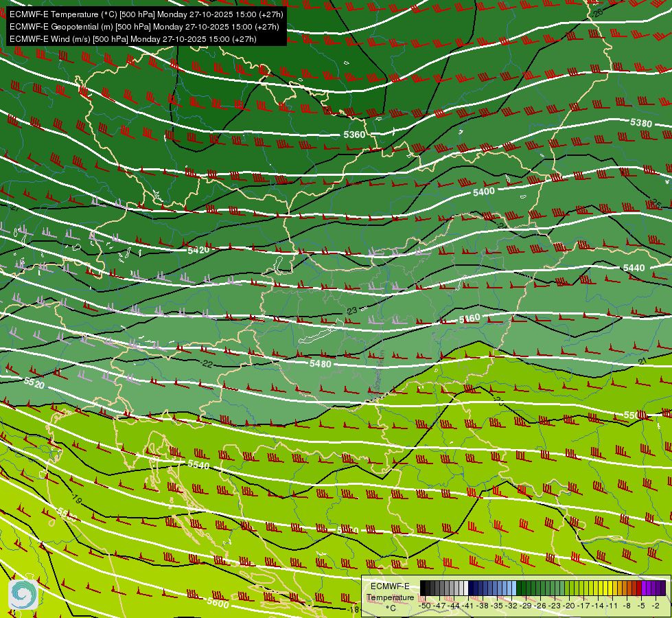Click the -8 legend scale value
The height and width of the screenshot is (618, 672).
(x=627, y=606)
